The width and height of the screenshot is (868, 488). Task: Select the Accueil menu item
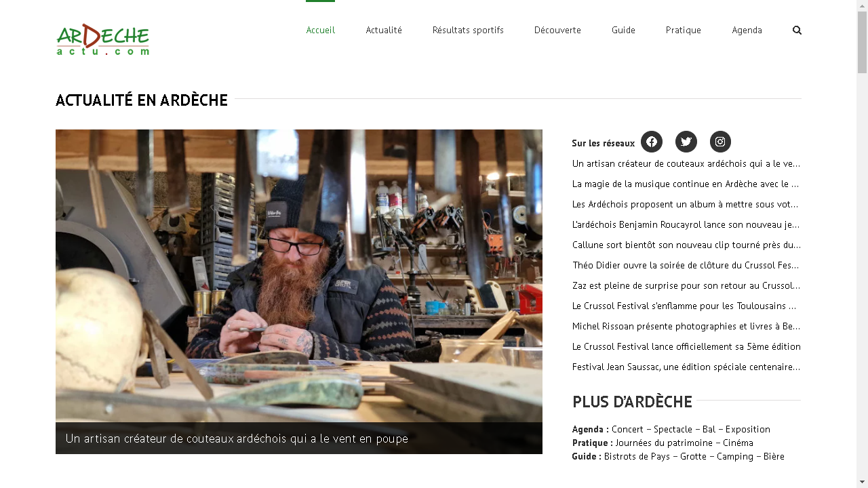320,30
